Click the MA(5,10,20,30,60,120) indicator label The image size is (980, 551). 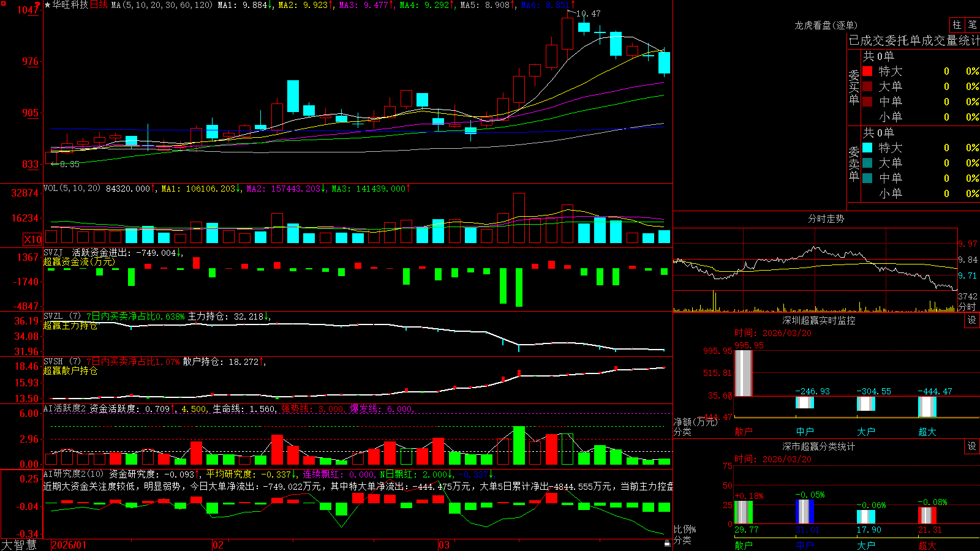161,5
